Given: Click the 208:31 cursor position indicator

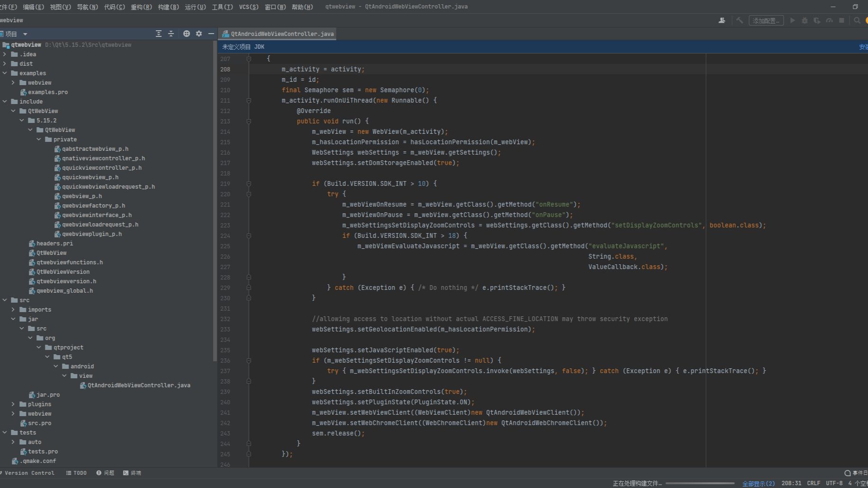Looking at the screenshot, I should pyautogui.click(x=791, y=483).
